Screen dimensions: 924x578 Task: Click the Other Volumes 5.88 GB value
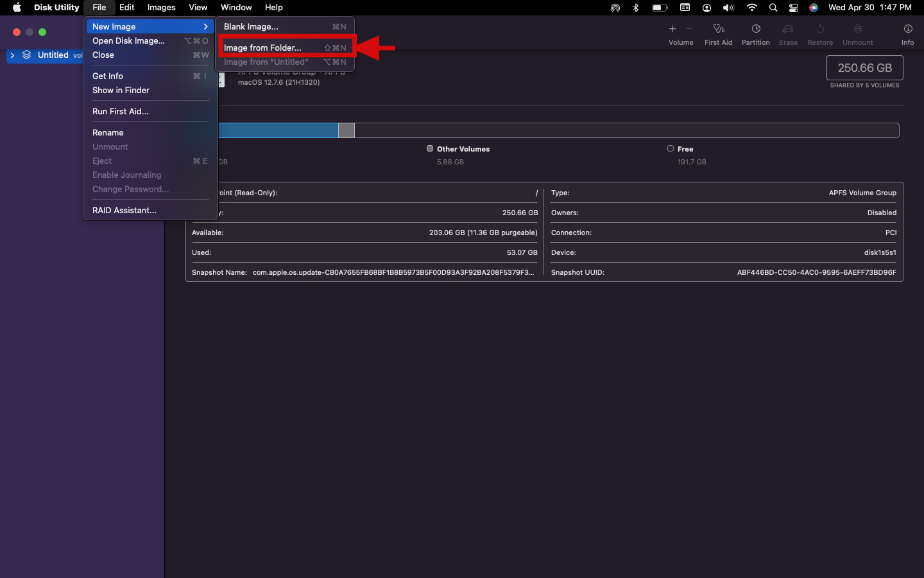(x=450, y=162)
